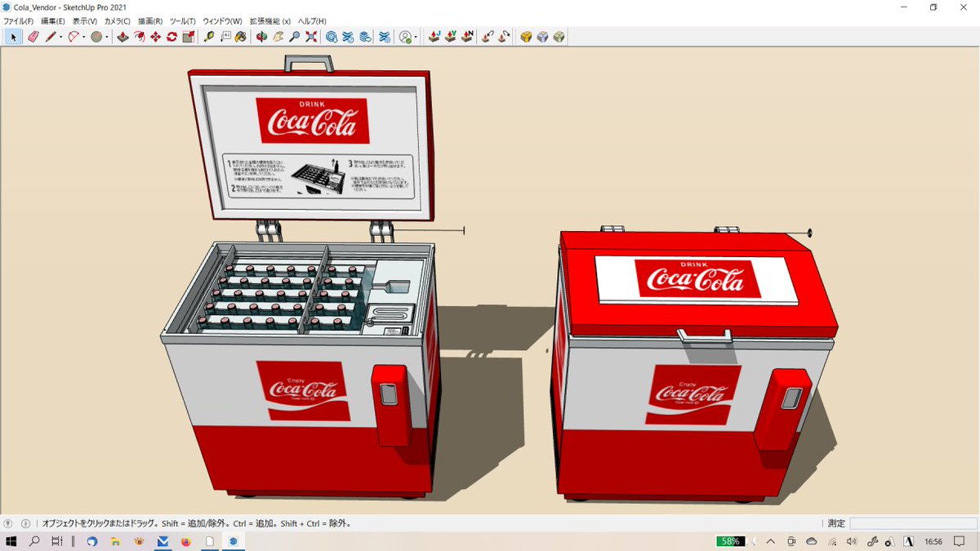
Task: Expand the Arc tool dropdown arrow
Action: click(83, 37)
